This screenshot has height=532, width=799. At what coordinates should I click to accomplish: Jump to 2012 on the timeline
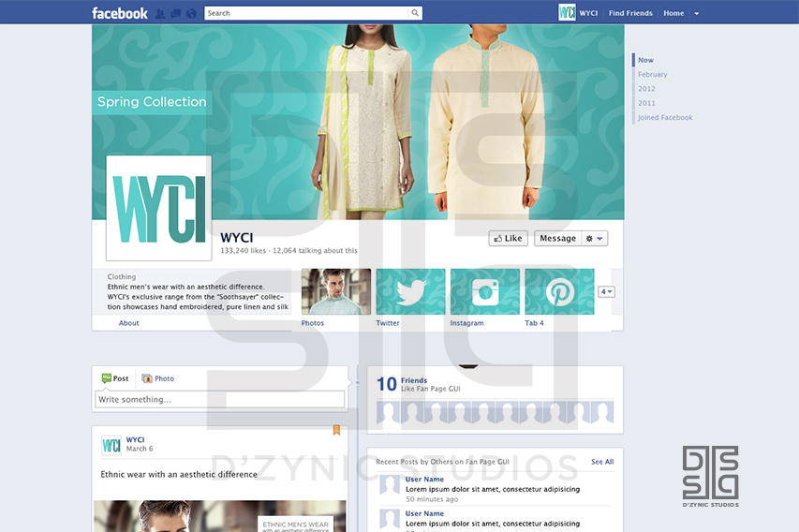[x=646, y=89]
